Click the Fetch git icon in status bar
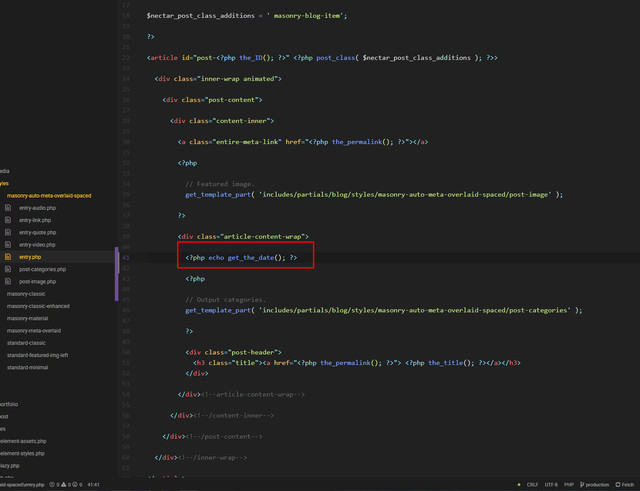This screenshot has height=491, width=640. (x=618, y=484)
